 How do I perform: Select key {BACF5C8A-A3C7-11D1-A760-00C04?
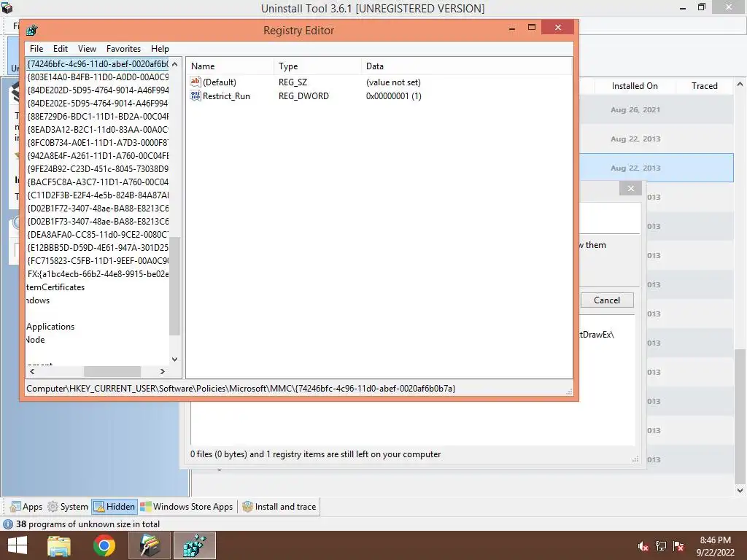coord(98,182)
